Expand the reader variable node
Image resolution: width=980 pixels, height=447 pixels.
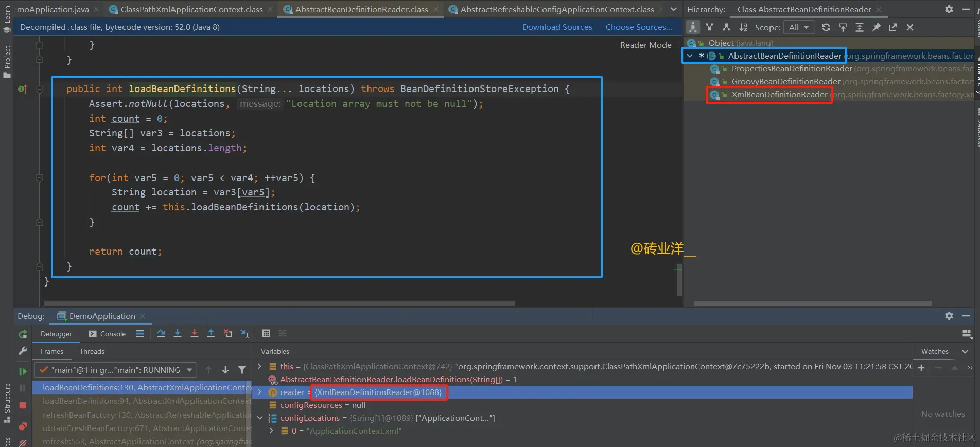[x=259, y=392]
